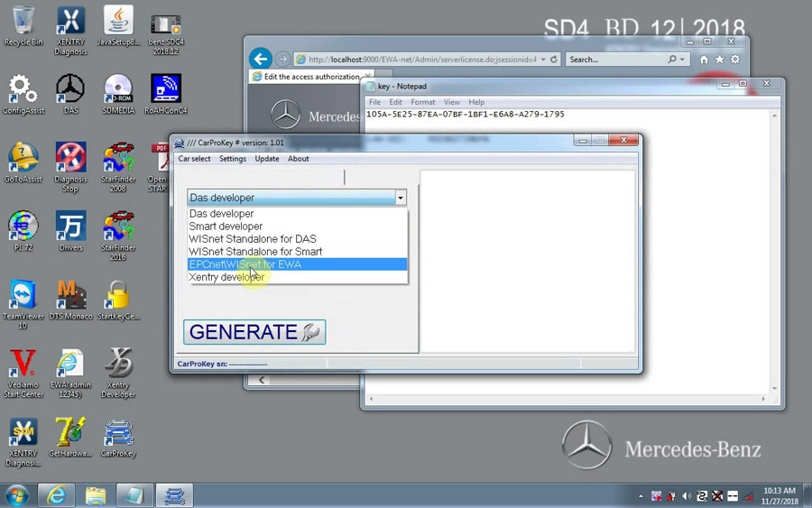Launch DTS Monaco shortcut
The image size is (812, 508).
[70, 300]
